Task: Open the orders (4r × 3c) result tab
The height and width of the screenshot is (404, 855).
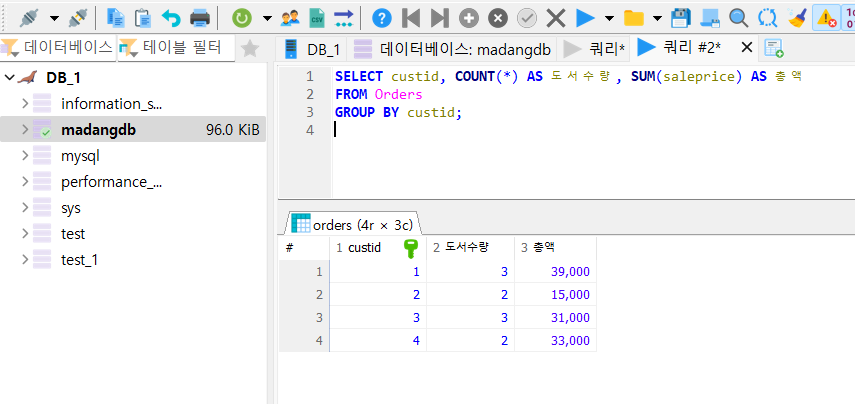Action: pyautogui.click(x=352, y=224)
